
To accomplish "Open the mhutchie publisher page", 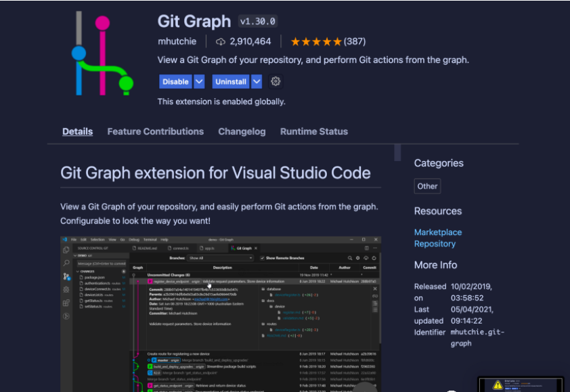I will tap(177, 41).
